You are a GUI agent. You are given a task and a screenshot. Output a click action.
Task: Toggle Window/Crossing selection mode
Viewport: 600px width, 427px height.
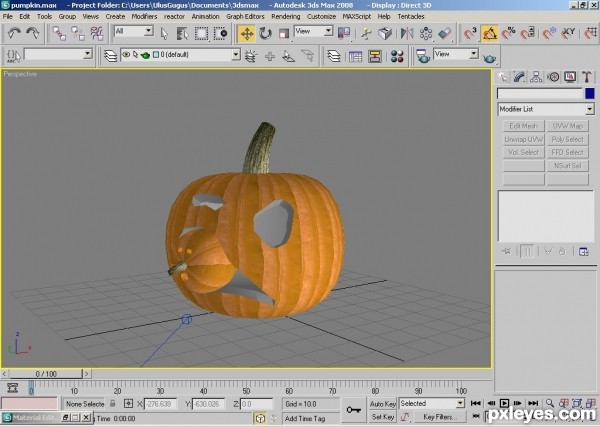point(220,34)
